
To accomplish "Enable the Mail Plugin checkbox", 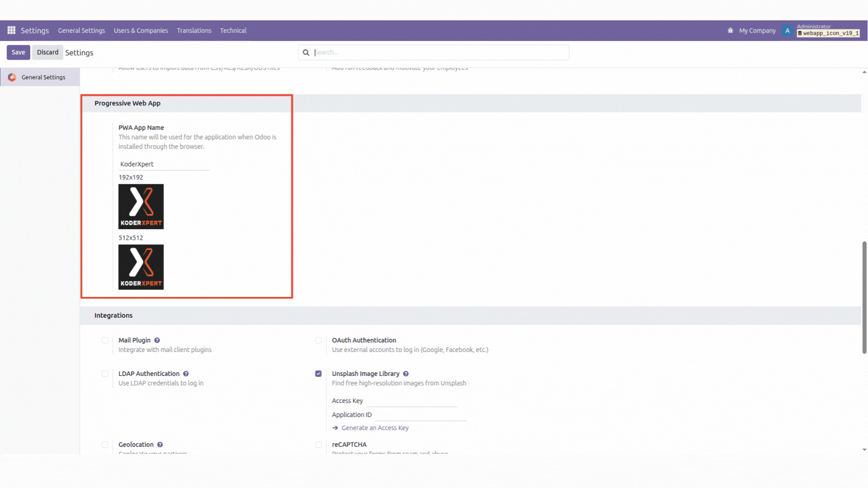I will 105,340.
